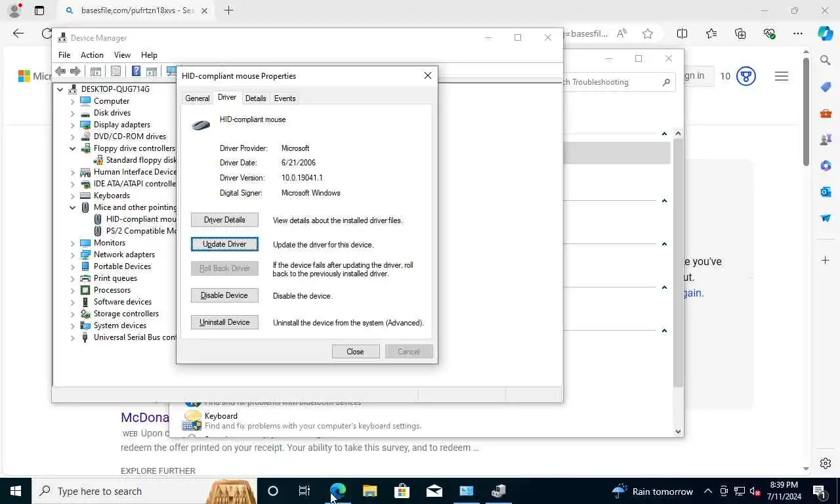Screen dimensions: 840x504
Task: Open Microsoft Store from the taskbar
Action: pyautogui.click(x=402, y=491)
